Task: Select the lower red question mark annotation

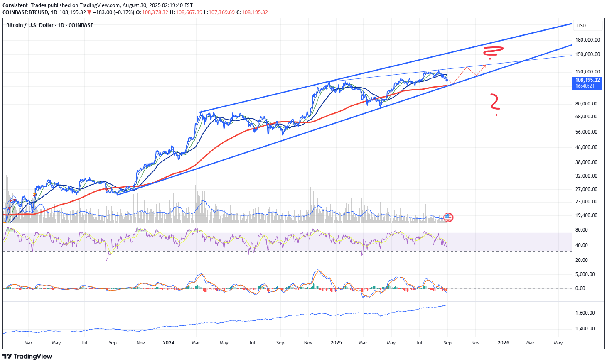Action: click(494, 101)
